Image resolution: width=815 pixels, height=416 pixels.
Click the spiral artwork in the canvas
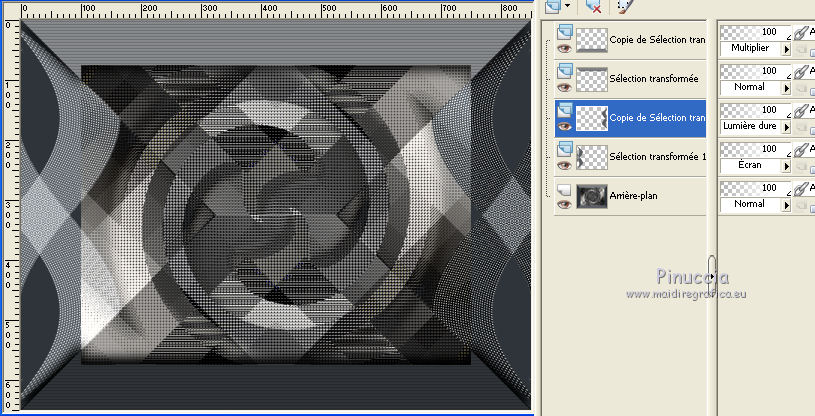[276, 215]
